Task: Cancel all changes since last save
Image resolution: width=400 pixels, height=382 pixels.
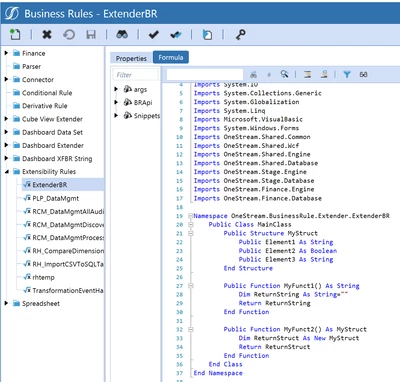Action: 69,34
